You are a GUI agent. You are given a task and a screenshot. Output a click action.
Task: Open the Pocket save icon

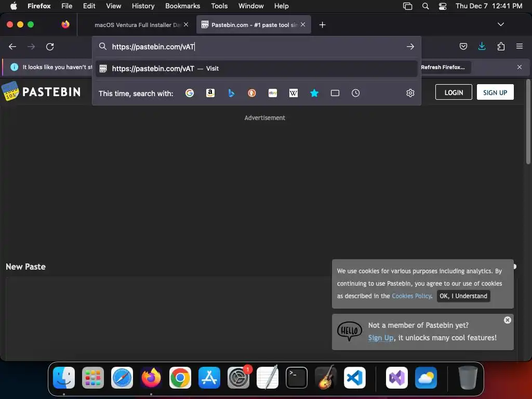(x=463, y=46)
